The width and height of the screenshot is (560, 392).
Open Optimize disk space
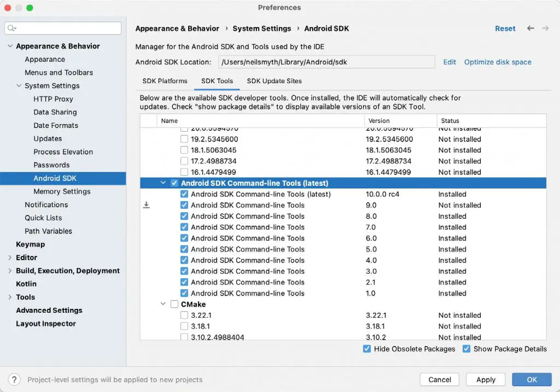[x=497, y=62]
